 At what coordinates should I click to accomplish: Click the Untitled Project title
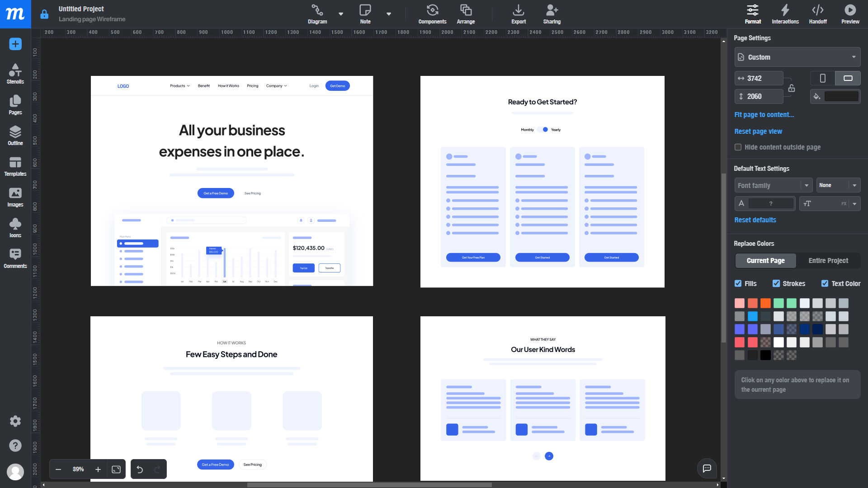pos(81,9)
